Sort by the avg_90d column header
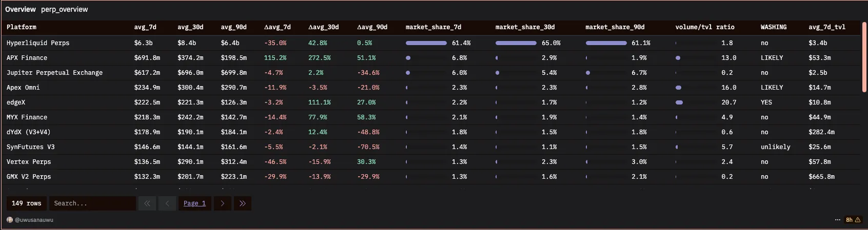Image resolution: width=868 pixels, height=230 pixels. (x=234, y=27)
